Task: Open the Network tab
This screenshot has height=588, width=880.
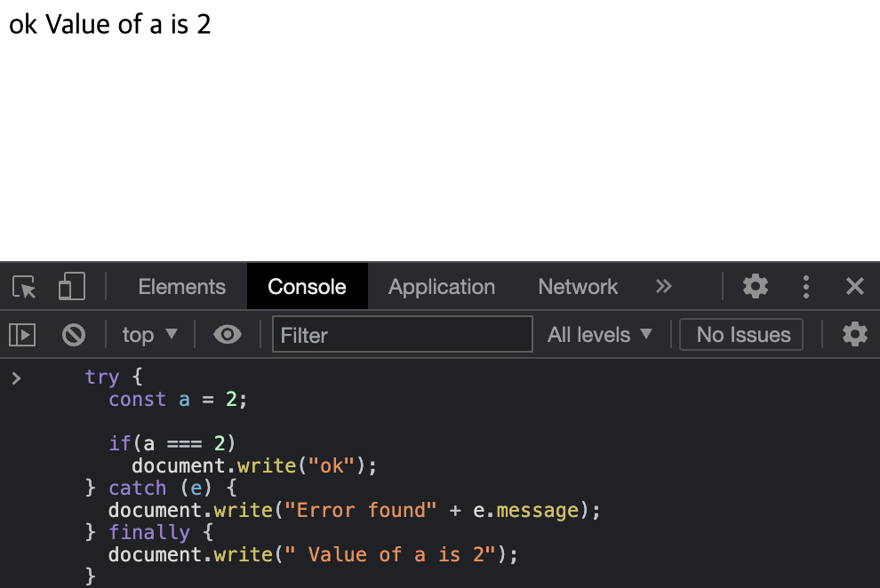Action: (578, 287)
